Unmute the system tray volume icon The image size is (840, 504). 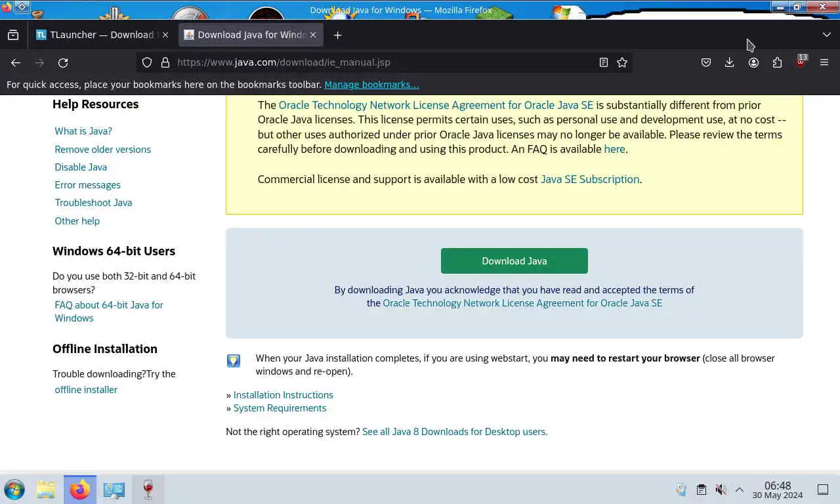pos(721,490)
